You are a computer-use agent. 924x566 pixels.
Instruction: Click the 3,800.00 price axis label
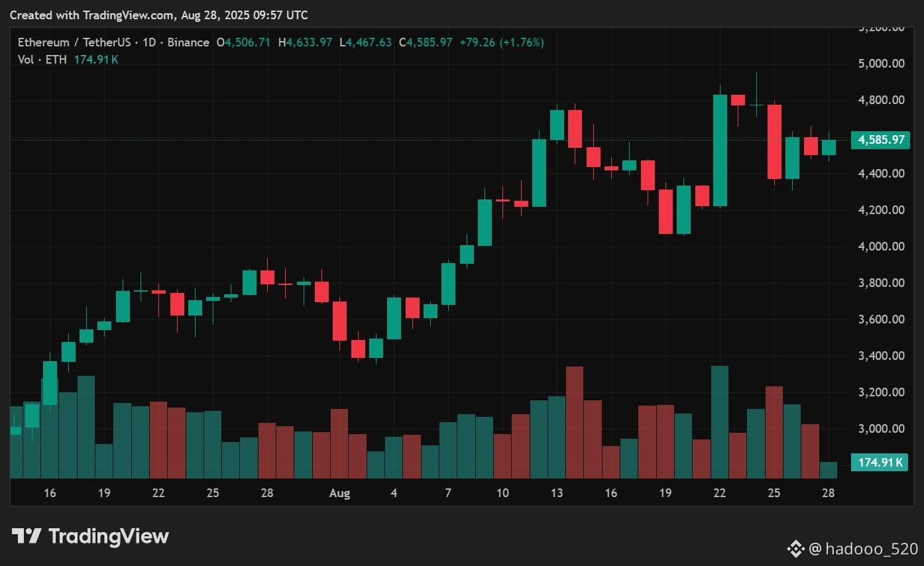[881, 283]
